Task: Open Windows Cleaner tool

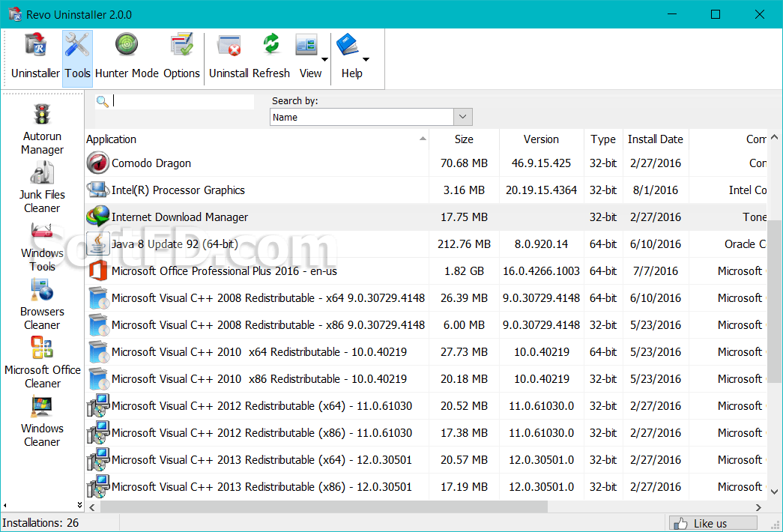Action: (42, 422)
